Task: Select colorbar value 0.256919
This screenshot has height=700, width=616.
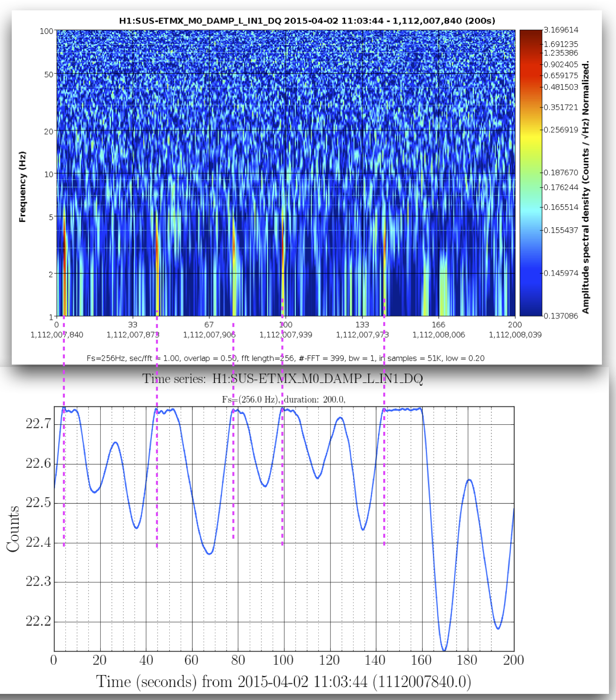Action: point(561,130)
